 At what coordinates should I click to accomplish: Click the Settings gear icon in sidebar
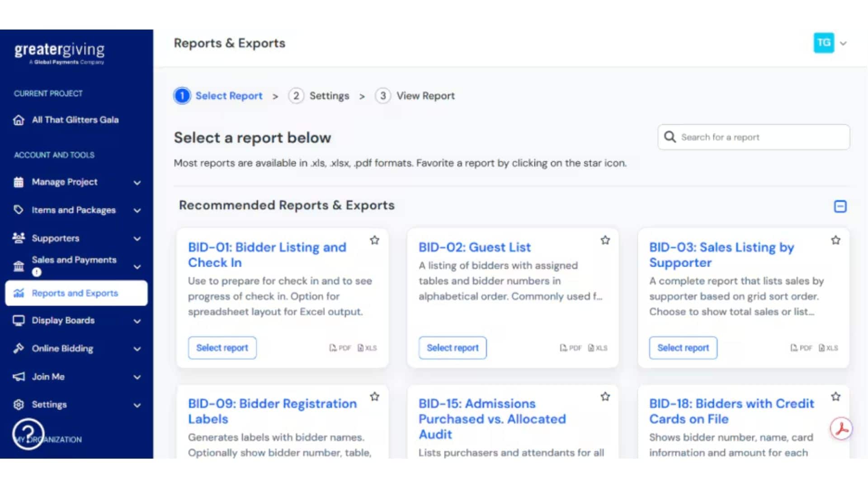click(x=19, y=405)
